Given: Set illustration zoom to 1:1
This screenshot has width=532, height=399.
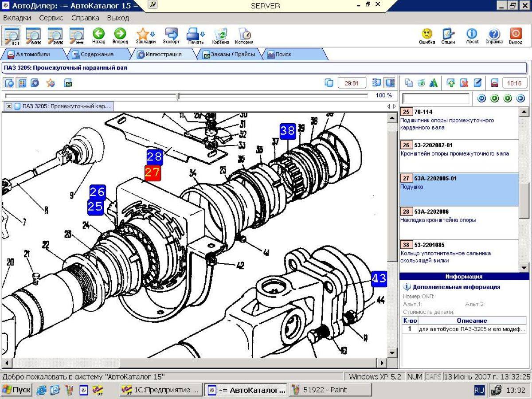Looking at the screenshot, I should 12,35.
